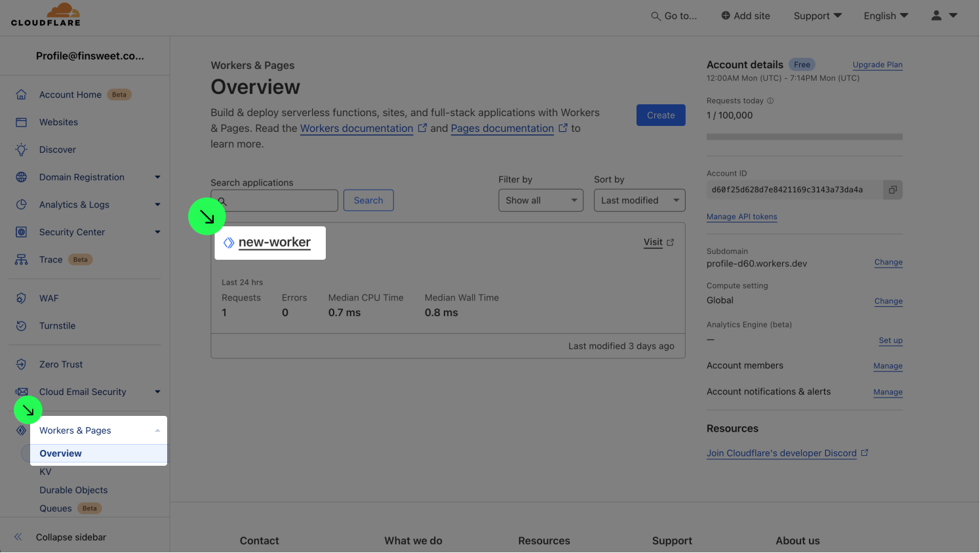
Task: Click the Websites window icon
Action: pos(21,122)
